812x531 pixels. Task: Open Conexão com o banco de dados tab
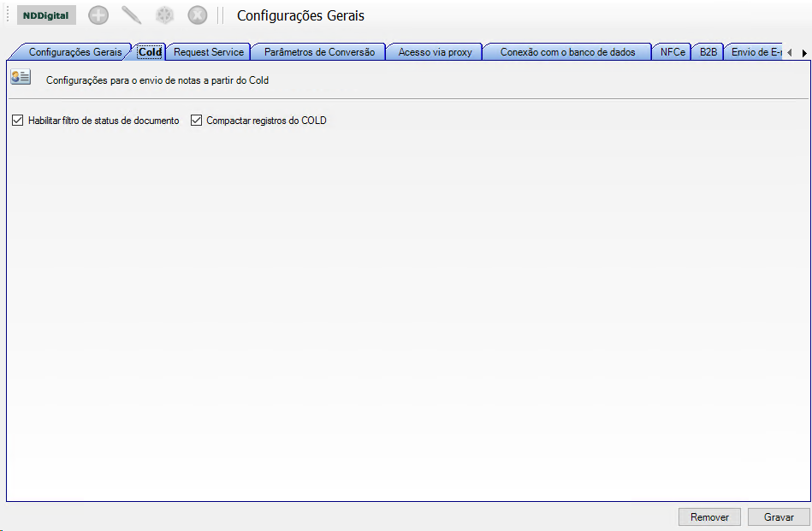tap(567, 52)
